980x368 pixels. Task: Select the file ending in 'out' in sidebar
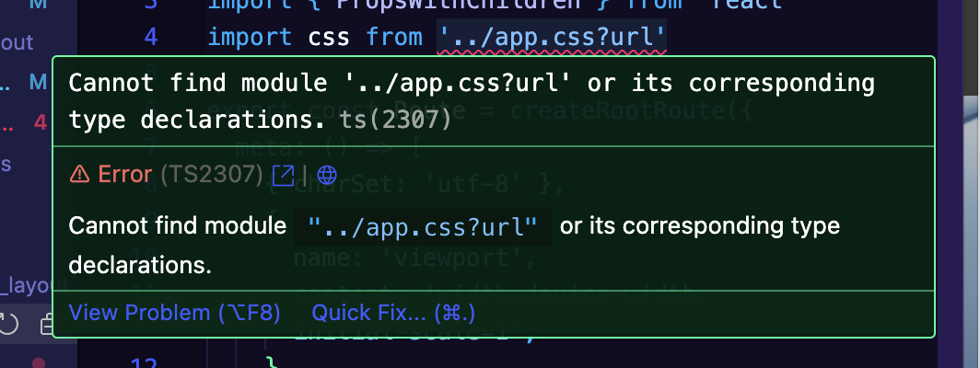(17, 42)
